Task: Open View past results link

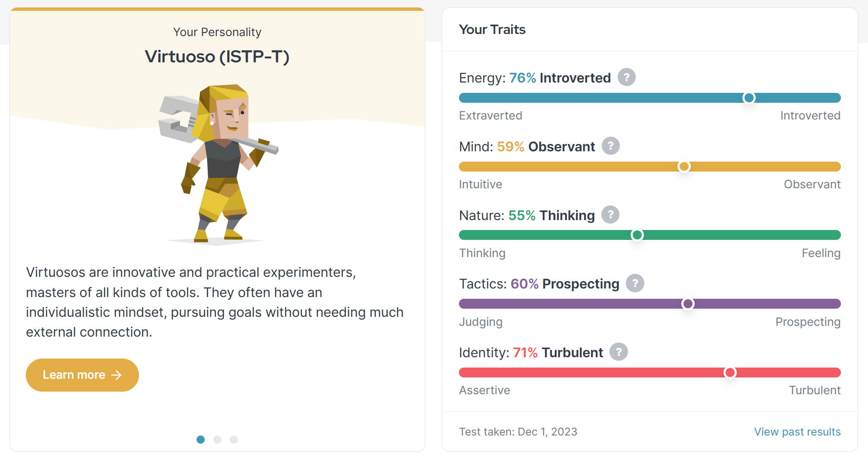Action: (797, 432)
